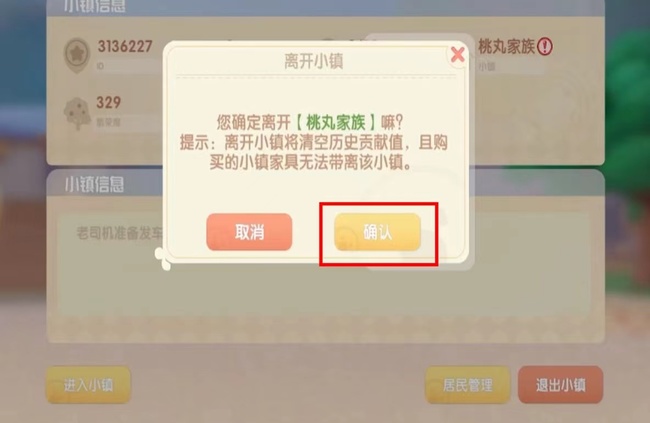Click the town ID number 3136227

click(125, 46)
